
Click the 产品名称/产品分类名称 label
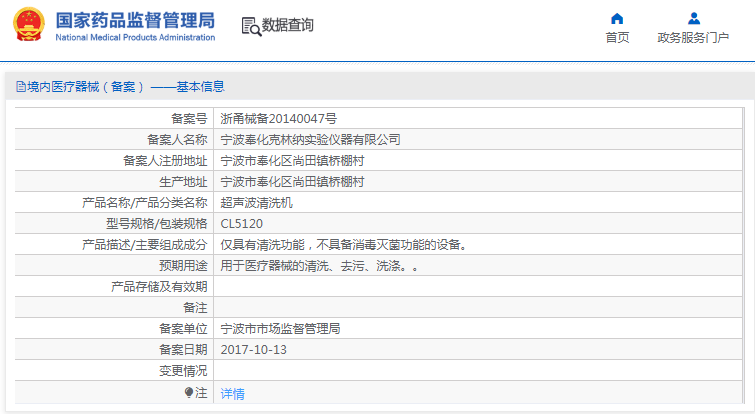pyautogui.click(x=145, y=203)
